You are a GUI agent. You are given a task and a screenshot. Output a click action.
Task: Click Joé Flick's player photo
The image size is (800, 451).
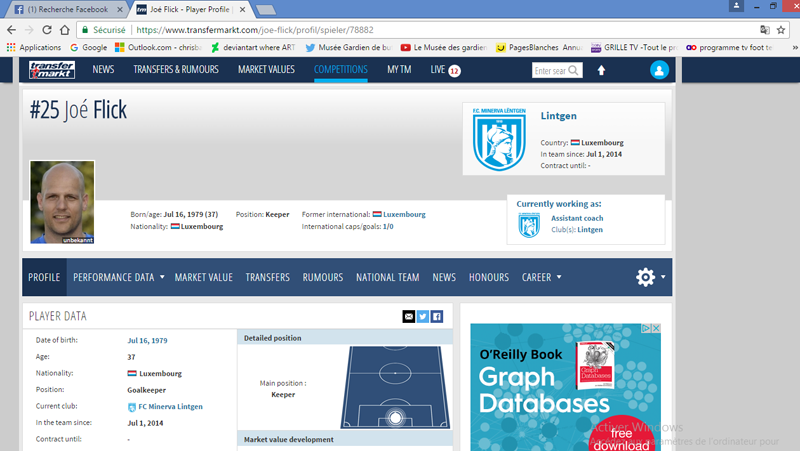pyautogui.click(x=62, y=202)
